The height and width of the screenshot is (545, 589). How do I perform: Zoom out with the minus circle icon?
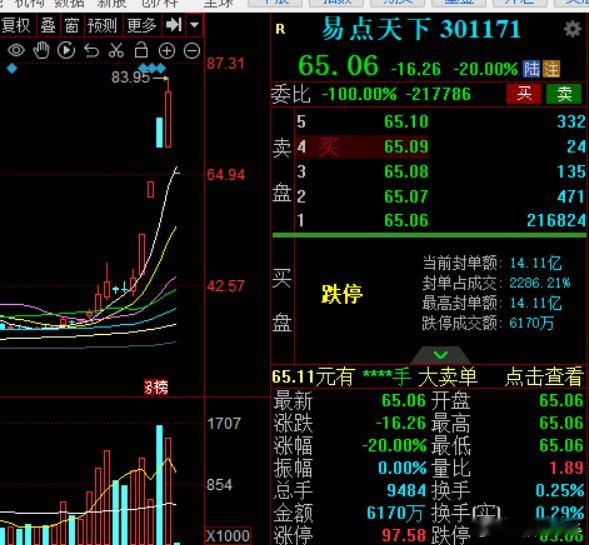(x=192, y=51)
